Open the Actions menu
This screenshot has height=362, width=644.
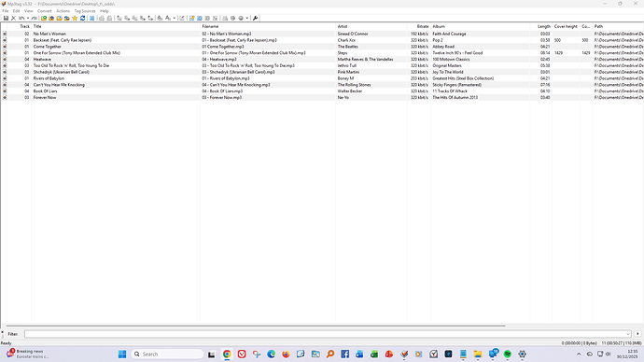point(63,11)
